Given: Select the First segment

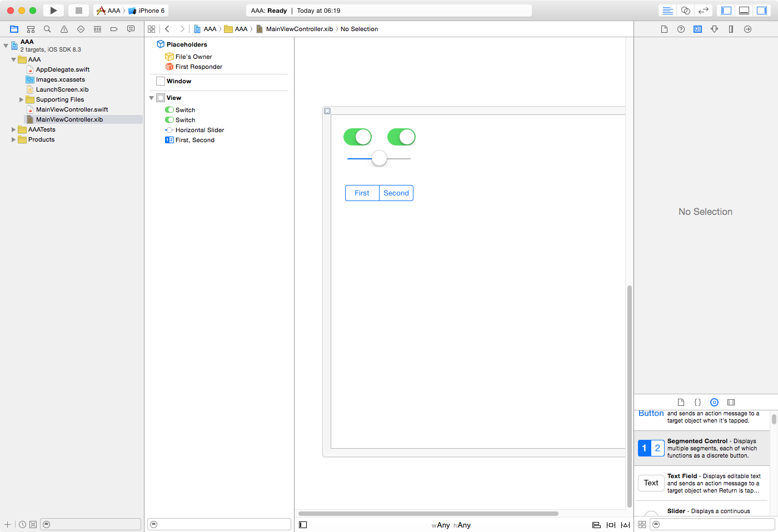Looking at the screenshot, I should (x=362, y=193).
